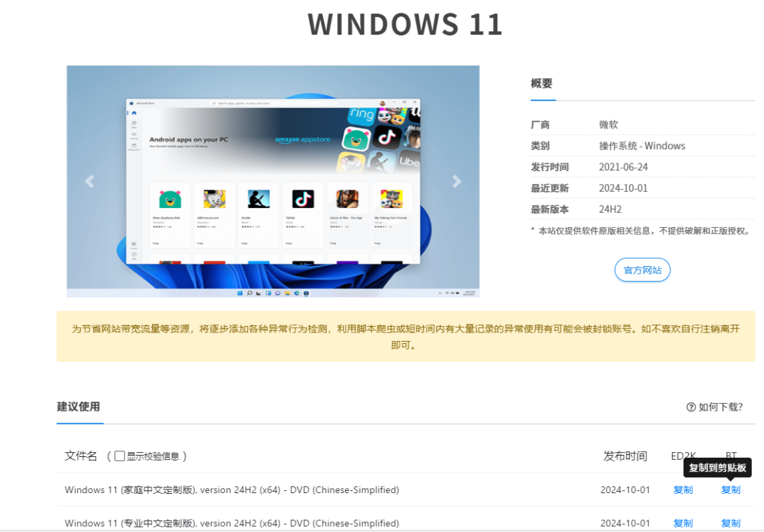Click 最近更新 date 2024-10-01 in overview

623,188
